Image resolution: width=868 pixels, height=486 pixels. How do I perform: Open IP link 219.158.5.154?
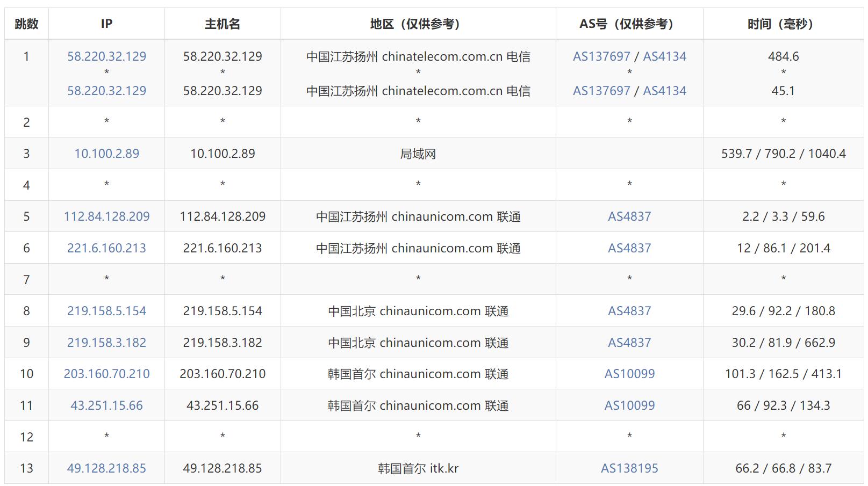point(106,311)
